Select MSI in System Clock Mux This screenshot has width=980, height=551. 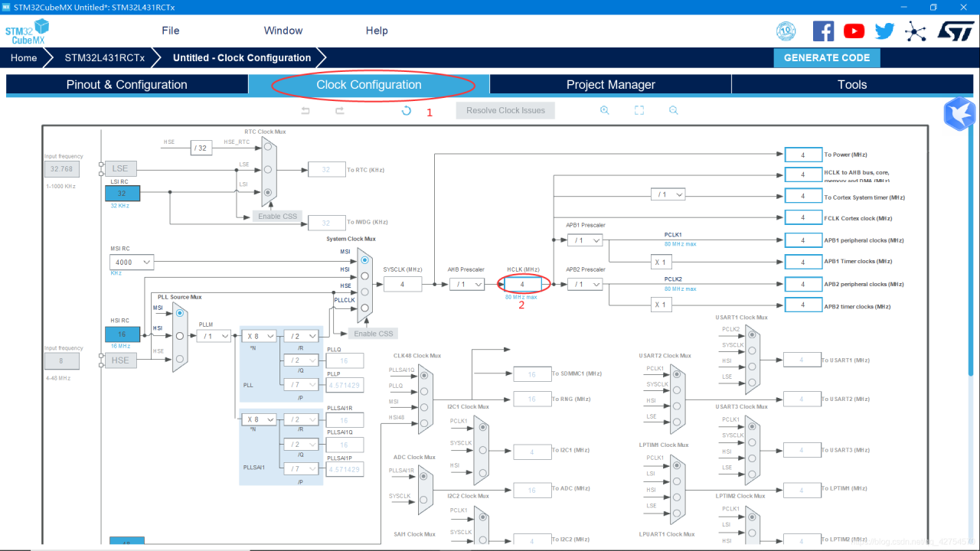(364, 260)
